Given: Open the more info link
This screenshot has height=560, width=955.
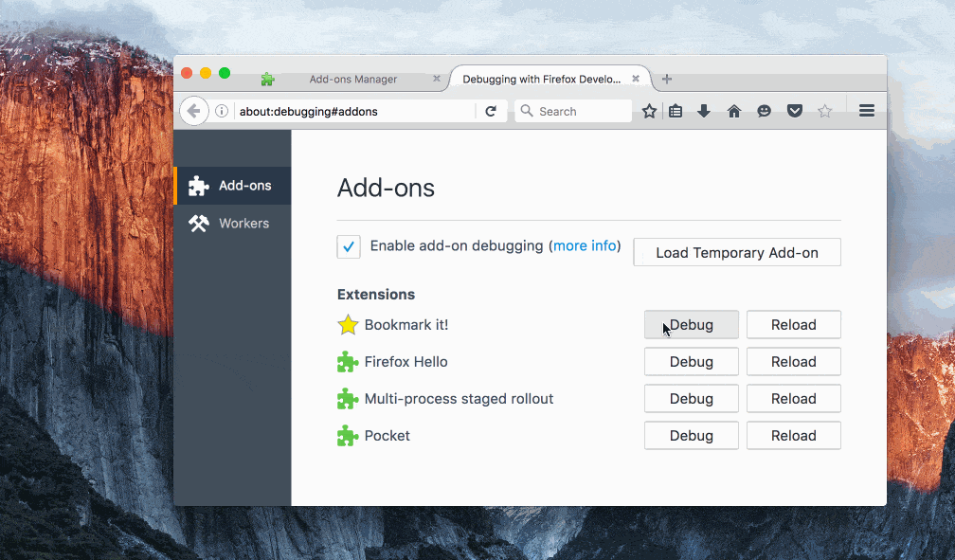Looking at the screenshot, I should [x=585, y=245].
